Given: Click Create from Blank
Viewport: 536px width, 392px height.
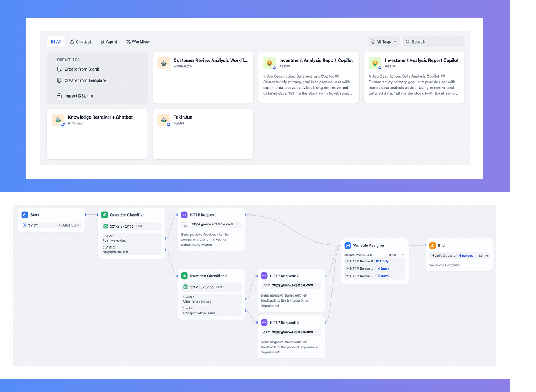Looking at the screenshot, I should [x=81, y=69].
